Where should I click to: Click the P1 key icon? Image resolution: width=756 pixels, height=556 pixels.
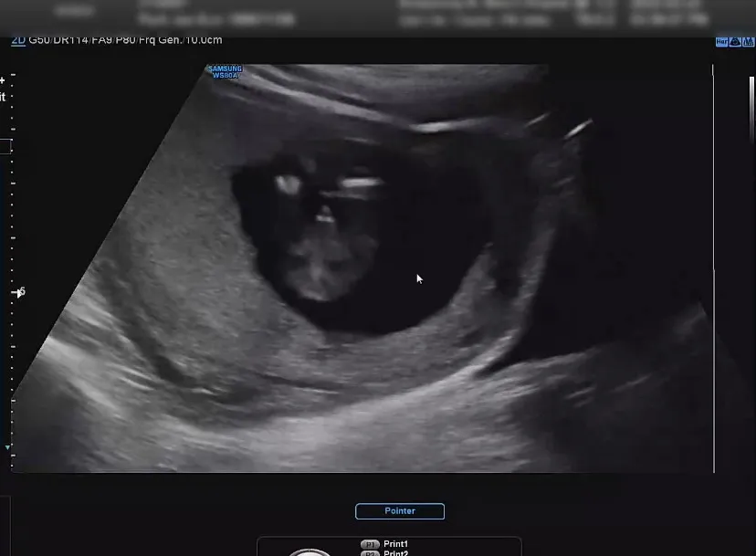point(370,544)
